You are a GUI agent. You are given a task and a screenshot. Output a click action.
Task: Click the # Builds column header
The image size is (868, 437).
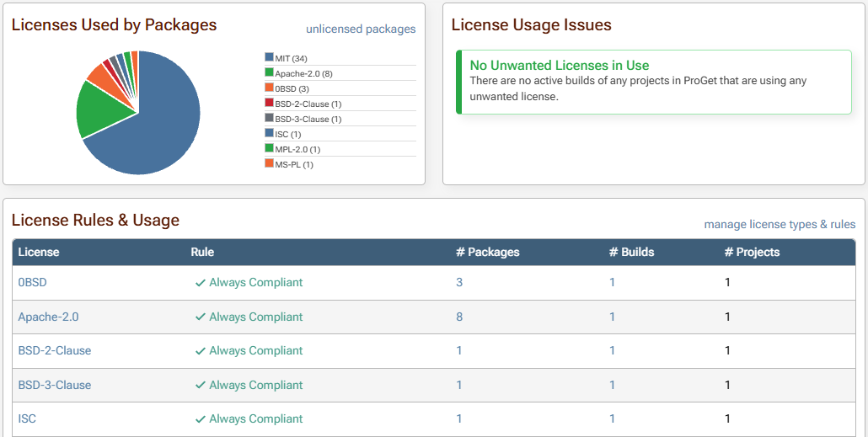point(632,253)
